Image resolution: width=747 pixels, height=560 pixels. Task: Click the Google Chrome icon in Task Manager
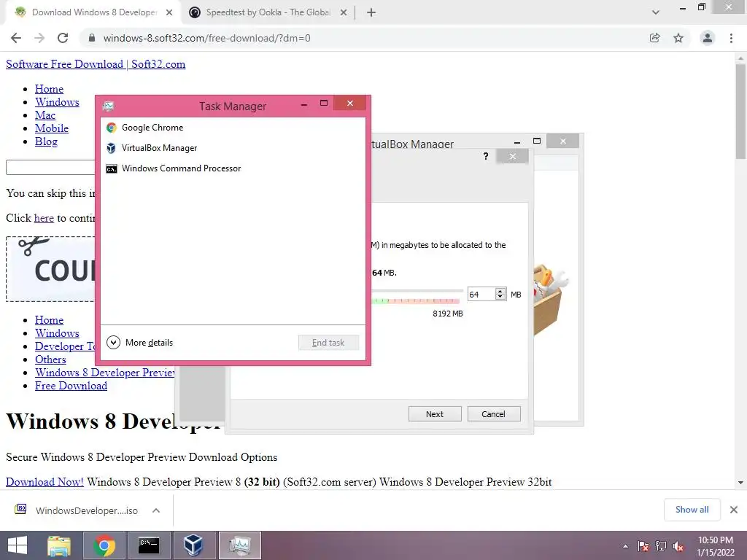pyautogui.click(x=112, y=127)
